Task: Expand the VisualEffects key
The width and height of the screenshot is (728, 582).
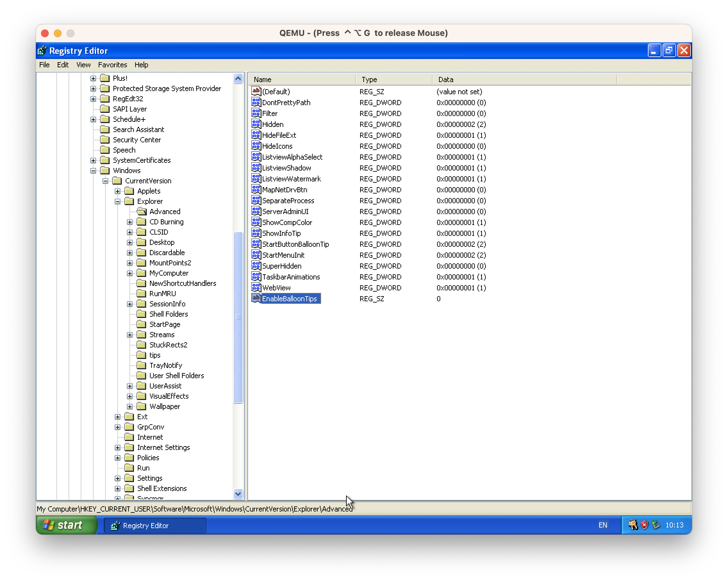Action: click(x=130, y=396)
